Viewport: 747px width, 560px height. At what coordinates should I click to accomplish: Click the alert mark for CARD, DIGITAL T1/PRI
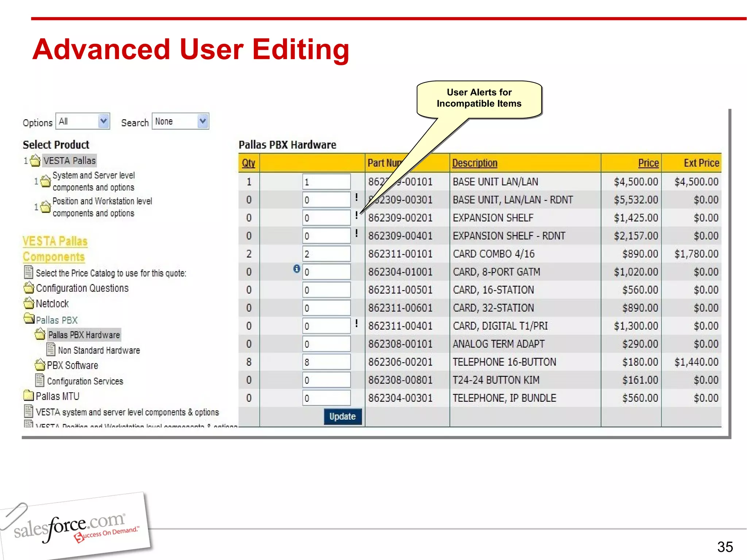coord(356,323)
